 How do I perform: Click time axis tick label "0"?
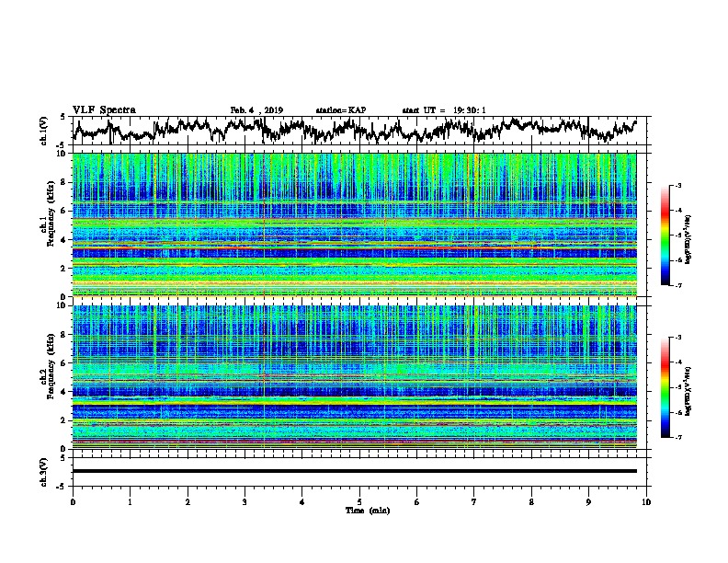73,502
